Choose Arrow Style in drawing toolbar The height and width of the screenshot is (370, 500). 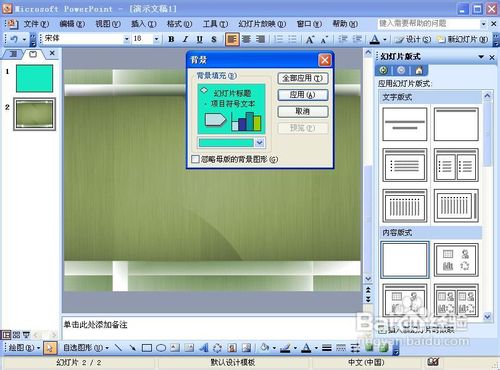tap(355, 348)
